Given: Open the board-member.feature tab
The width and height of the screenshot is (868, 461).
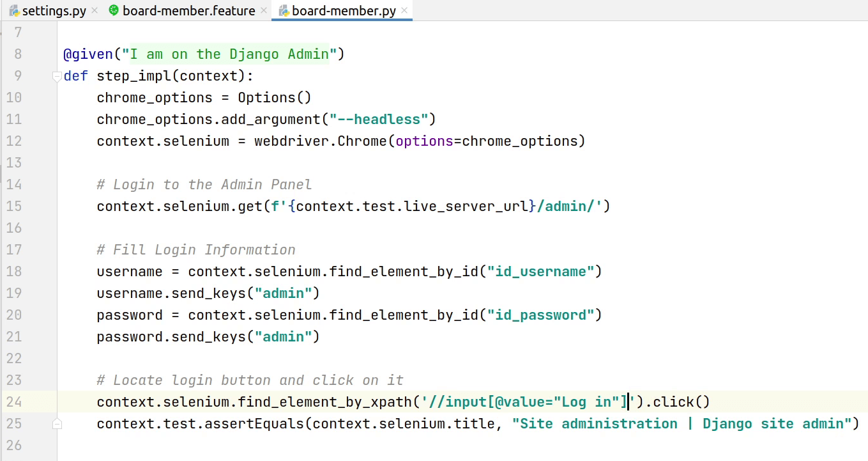Looking at the screenshot, I should [188, 11].
